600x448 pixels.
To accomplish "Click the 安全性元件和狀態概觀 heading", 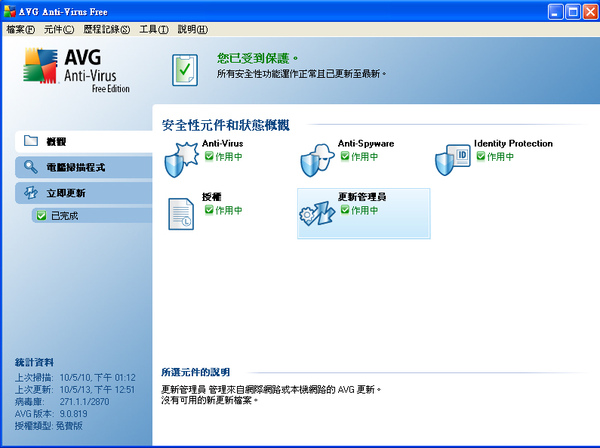I will [226, 125].
